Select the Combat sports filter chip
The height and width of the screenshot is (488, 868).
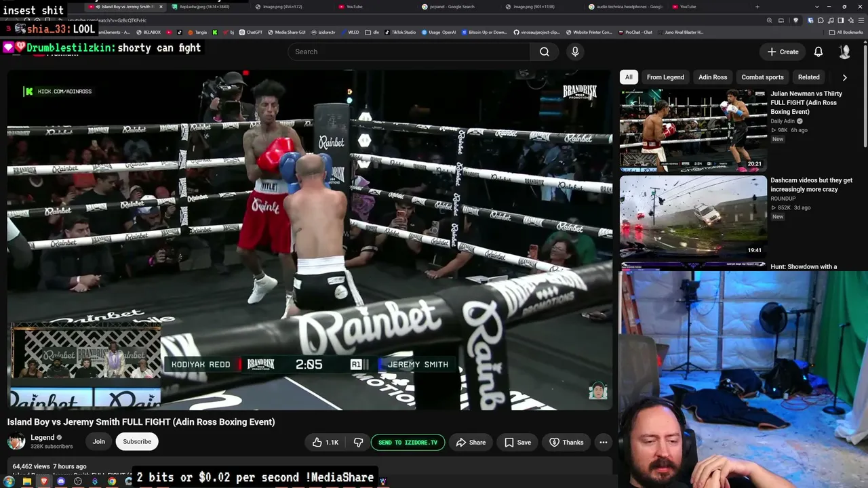click(762, 77)
